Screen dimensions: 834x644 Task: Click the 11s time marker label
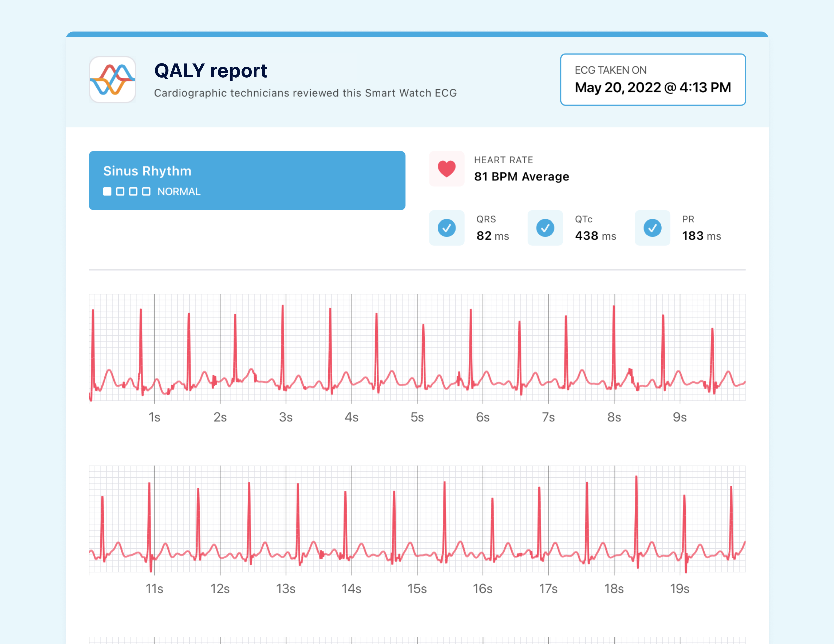pos(154,589)
